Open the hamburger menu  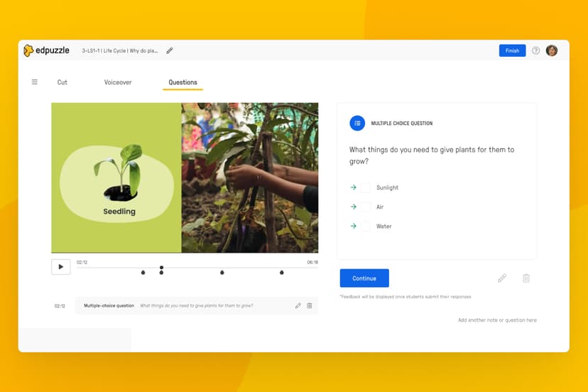35,82
